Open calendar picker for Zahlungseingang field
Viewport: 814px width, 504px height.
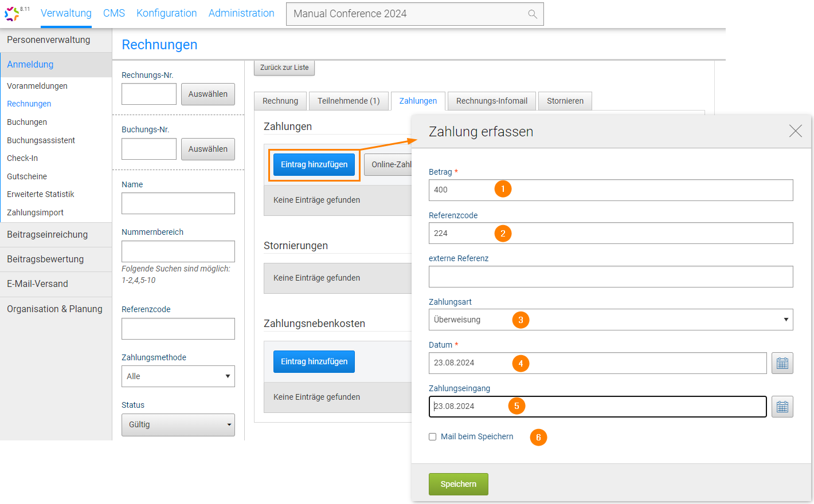click(x=782, y=407)
